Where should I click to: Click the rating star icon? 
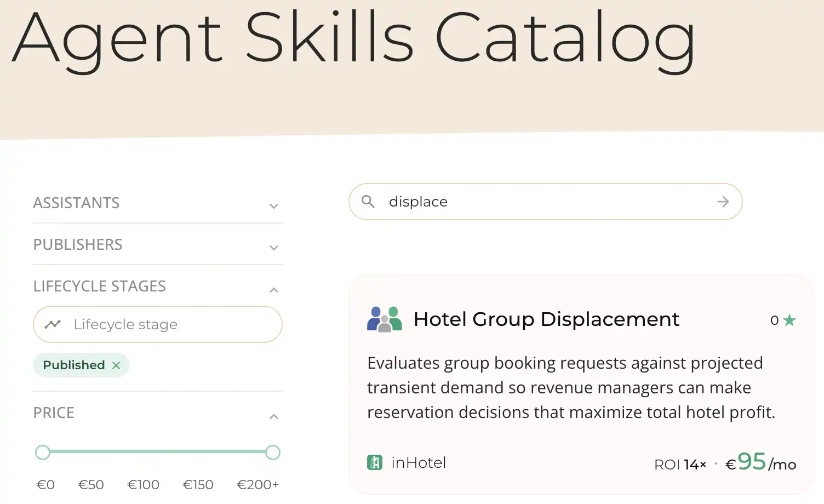tap(789, 320)
